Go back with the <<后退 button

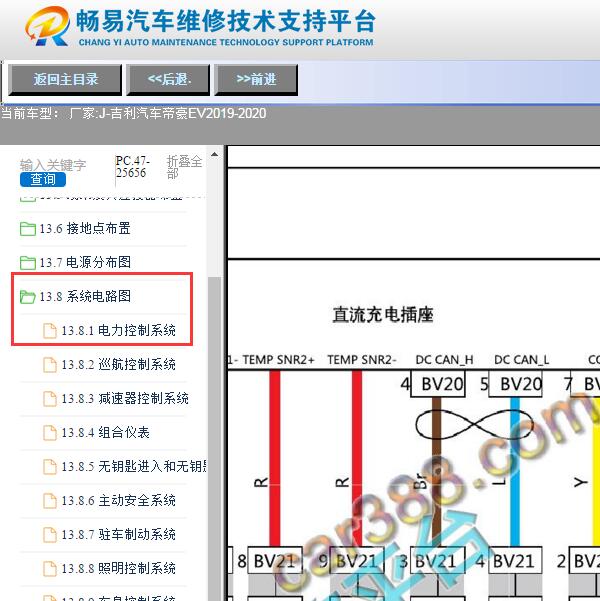coord(168,80)
